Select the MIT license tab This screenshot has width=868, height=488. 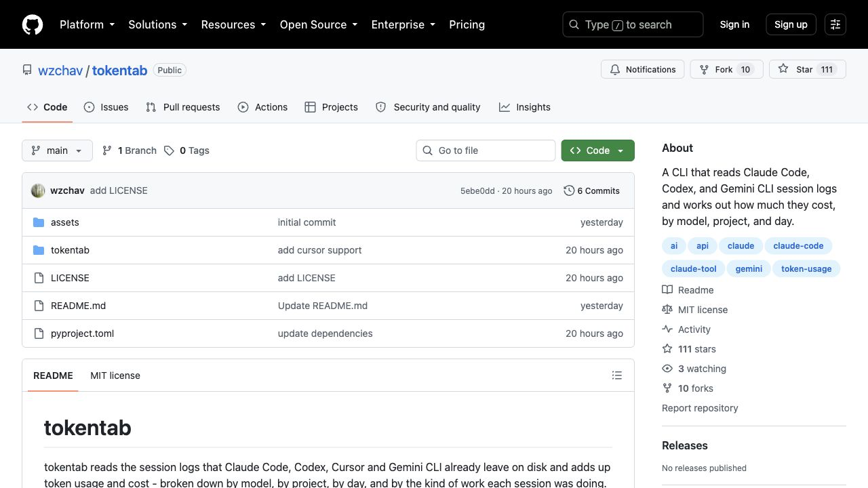click(x=115, y=375)
